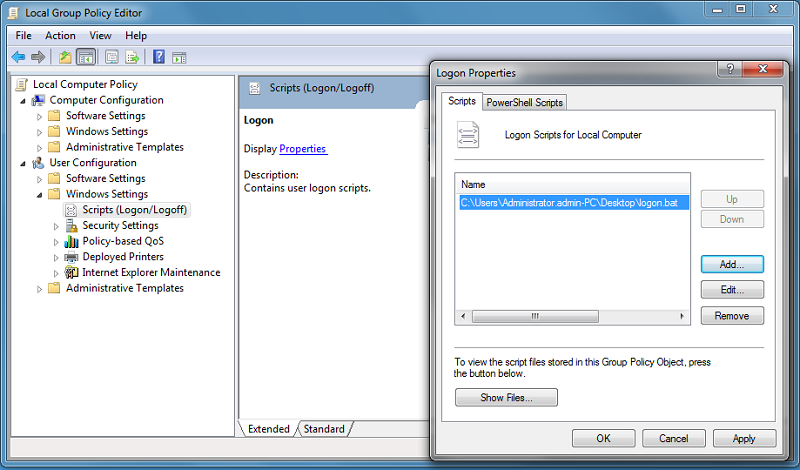
Task: Click the Up One Level folder icon
Action: [x=65, y=57]
